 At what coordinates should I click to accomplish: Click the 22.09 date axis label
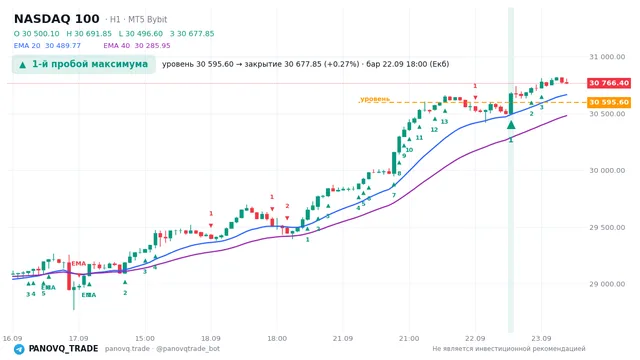click(x=475, y=338)
